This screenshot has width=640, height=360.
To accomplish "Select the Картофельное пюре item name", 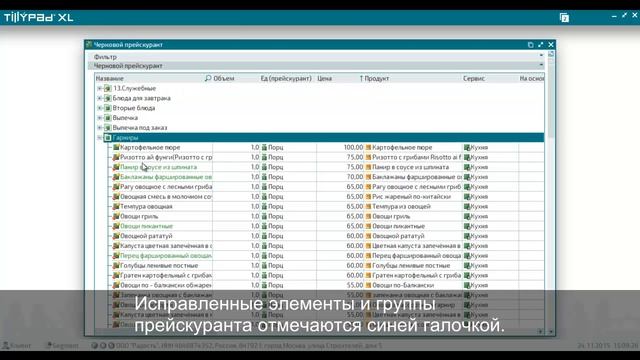I will (150, 147).
